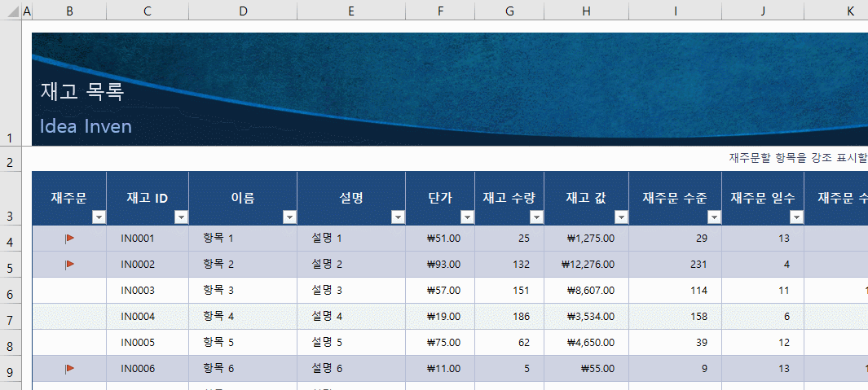Image resolution: width=868 pixels, height=390 pixels.
Task: Click the 재주문할 항목을 강조 표시할 label
Action: coord(798,158)
